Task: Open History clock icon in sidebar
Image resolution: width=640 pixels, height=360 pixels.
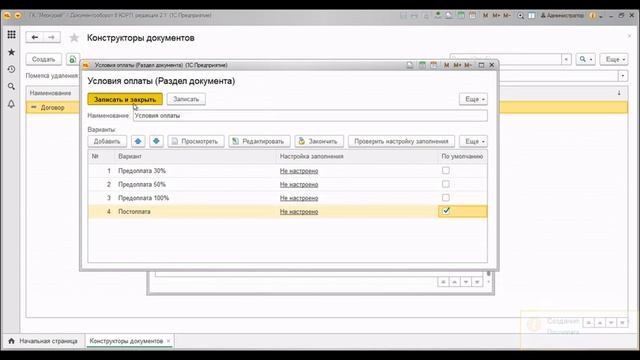Action: (x=11, y=69)
